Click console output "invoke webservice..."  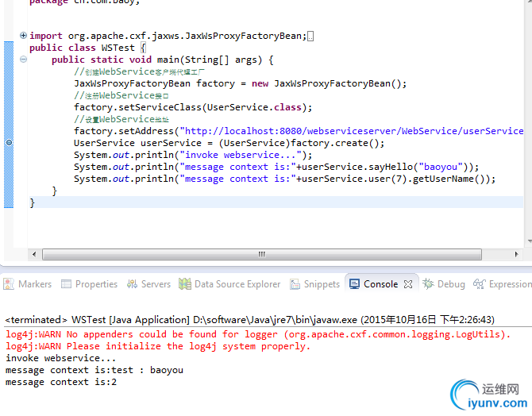60,358
